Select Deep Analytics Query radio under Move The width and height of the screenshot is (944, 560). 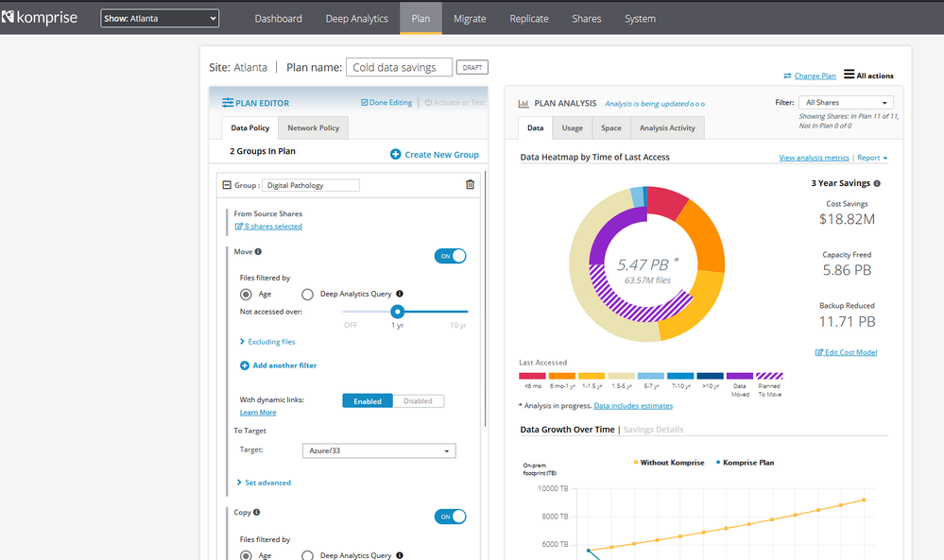pos(308,294)
